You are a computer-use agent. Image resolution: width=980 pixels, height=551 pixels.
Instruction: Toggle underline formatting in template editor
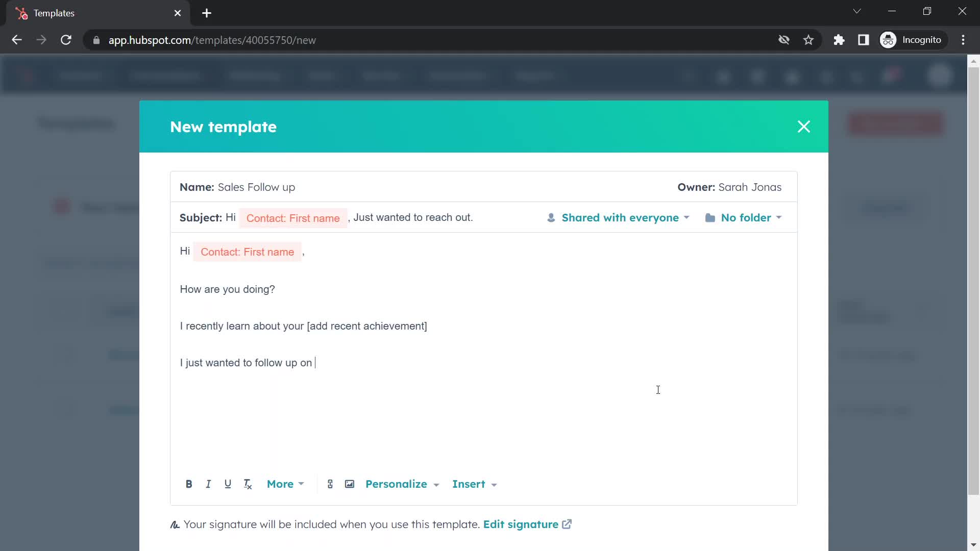click(x=228, y=484)
